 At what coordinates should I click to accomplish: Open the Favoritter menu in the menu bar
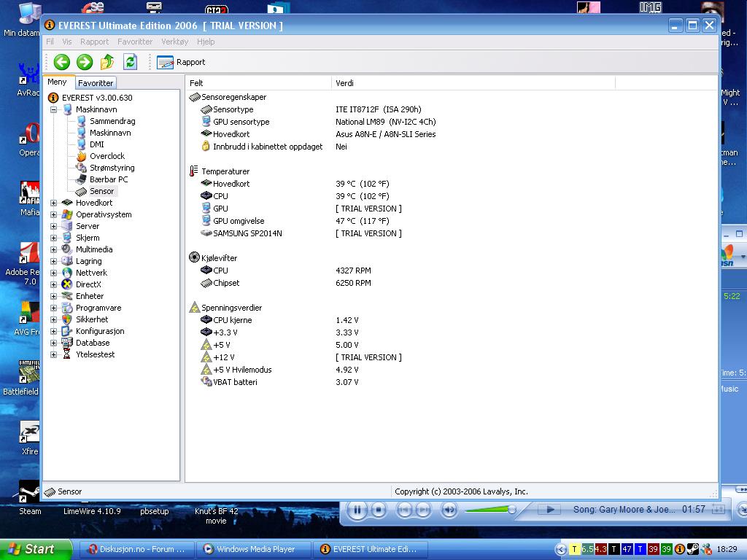(135, 42)
